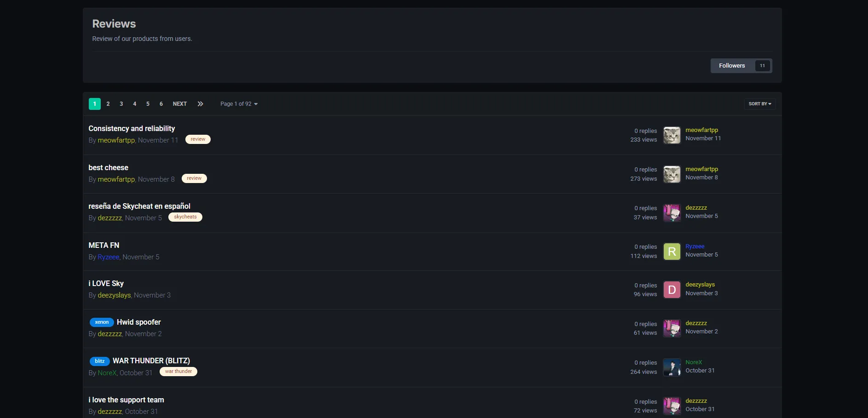Expand the Page 1 of 92 dropdown
This screenshot has height=418, width=868.
click(x=239, y=104)
